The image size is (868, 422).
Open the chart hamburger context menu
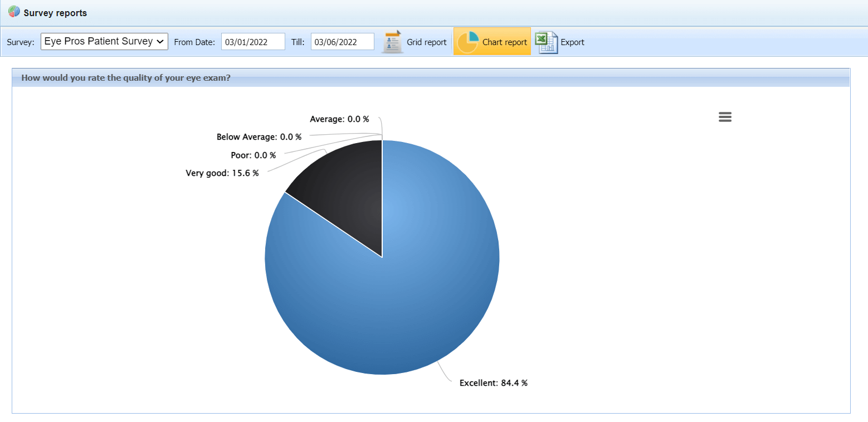click(x=725, y=117)
